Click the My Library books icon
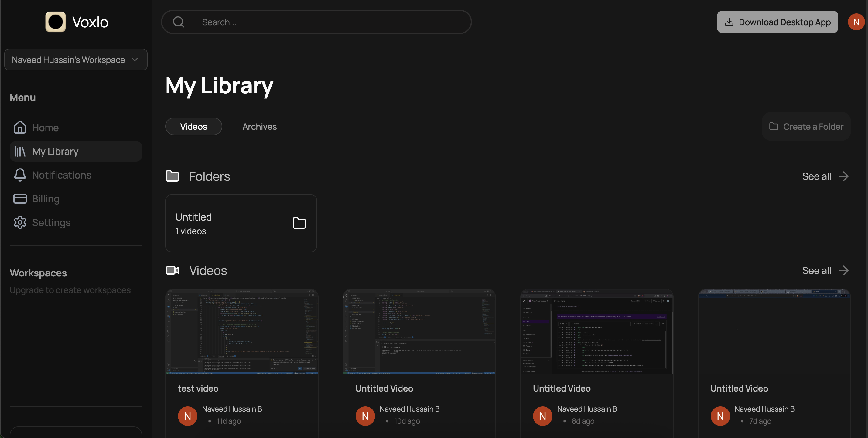The image size is (868, 438). click(20, 151)
